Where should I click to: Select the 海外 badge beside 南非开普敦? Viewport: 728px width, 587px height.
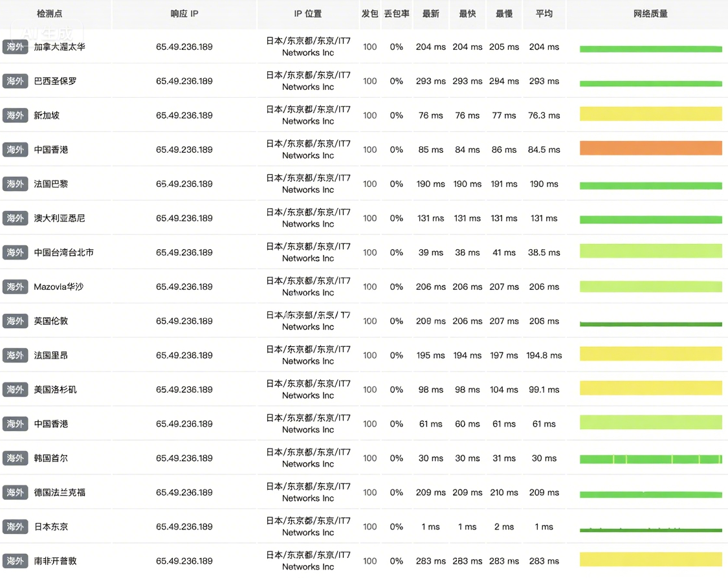click(x=16, y=561)
